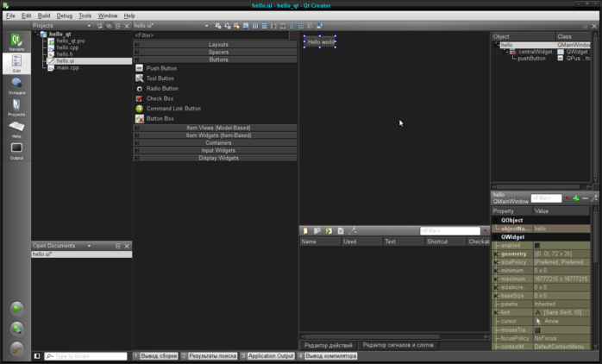Open Help mode in left sidebar
Image resolution: width=602 pixels, height=364 pixels.
[x=16, y=129]
